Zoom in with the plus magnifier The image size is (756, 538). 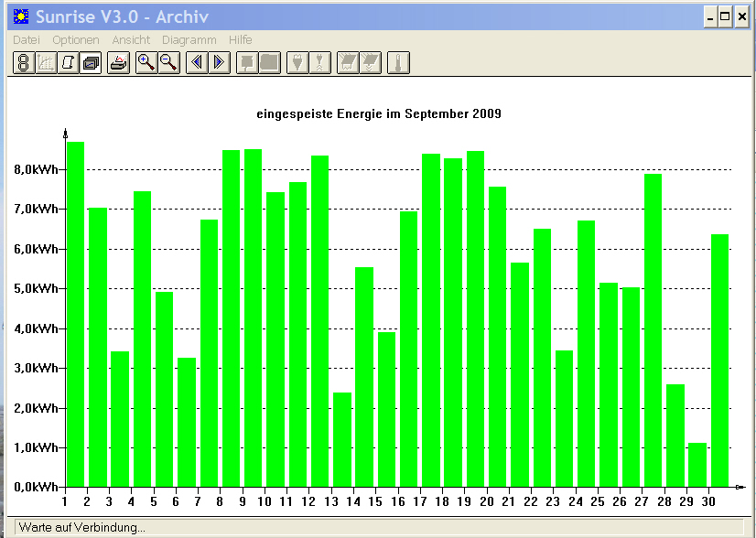[146, 62]
